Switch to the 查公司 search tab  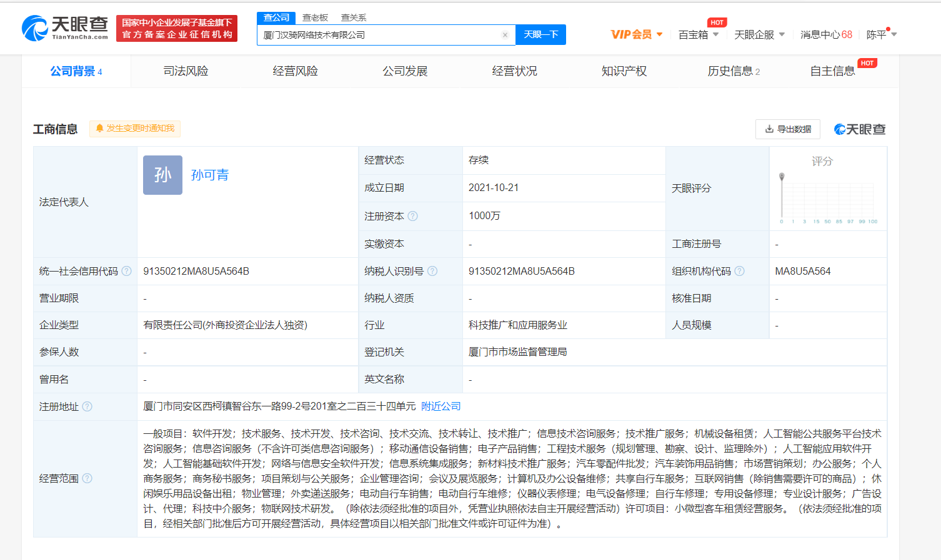[276, 17]
